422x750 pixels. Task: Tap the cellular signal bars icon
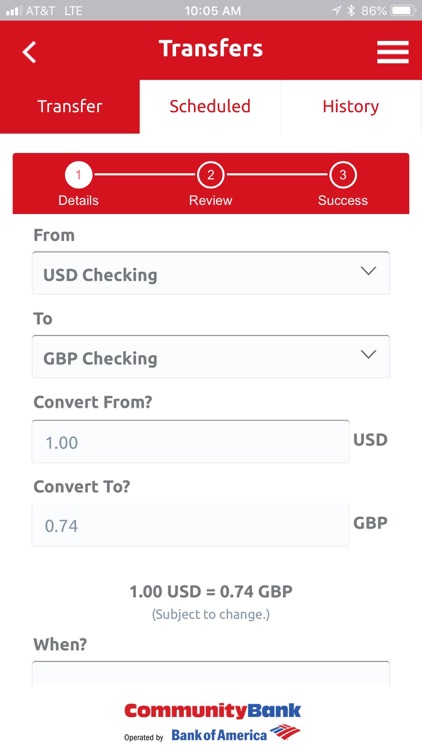[13, 11]
